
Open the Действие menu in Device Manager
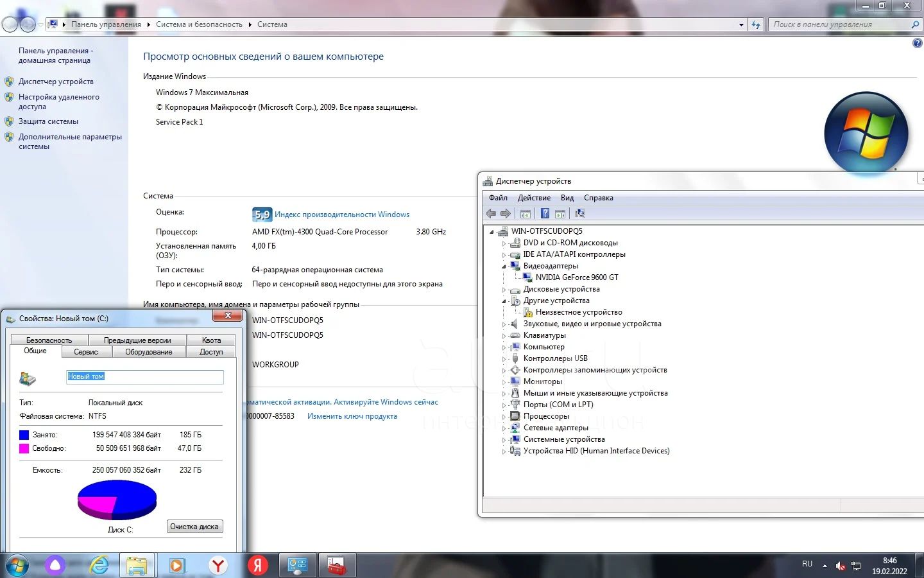coord(534,198)
